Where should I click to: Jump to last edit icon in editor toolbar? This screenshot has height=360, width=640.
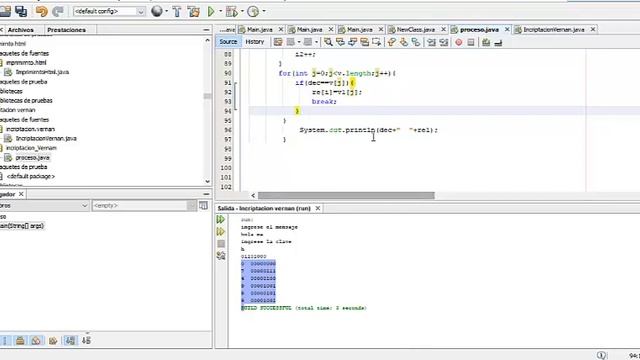click(x=278, y=42)
